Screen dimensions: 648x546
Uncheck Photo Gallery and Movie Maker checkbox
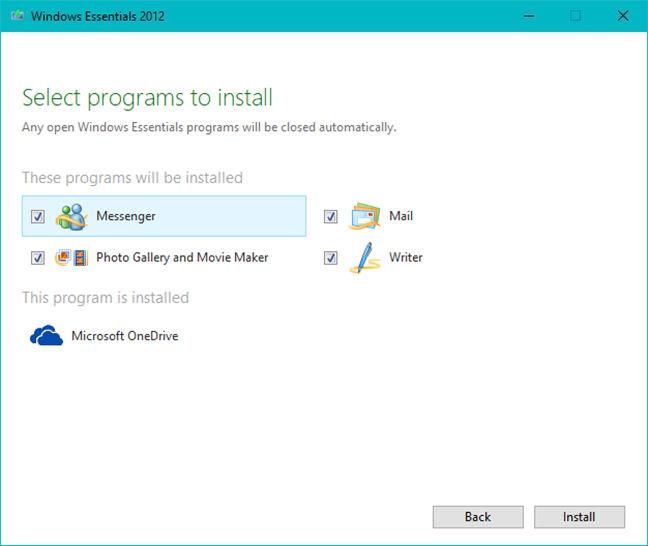click(x=38, y=258)
